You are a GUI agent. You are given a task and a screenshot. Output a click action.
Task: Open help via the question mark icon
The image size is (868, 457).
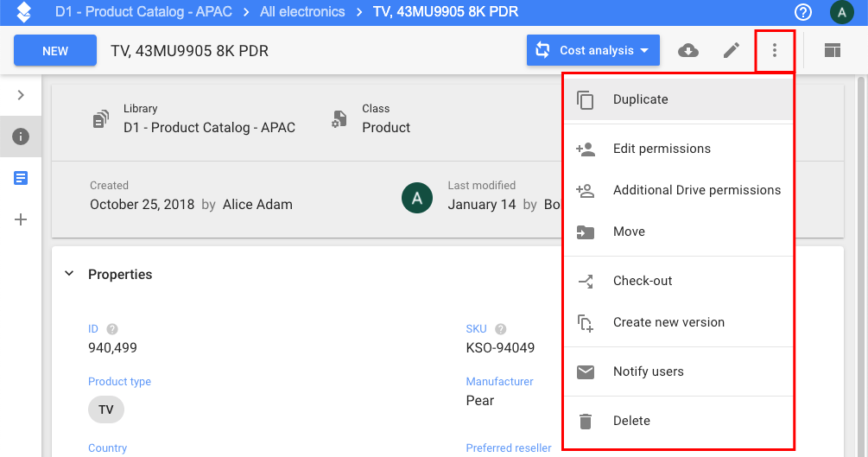coord(803,12)
